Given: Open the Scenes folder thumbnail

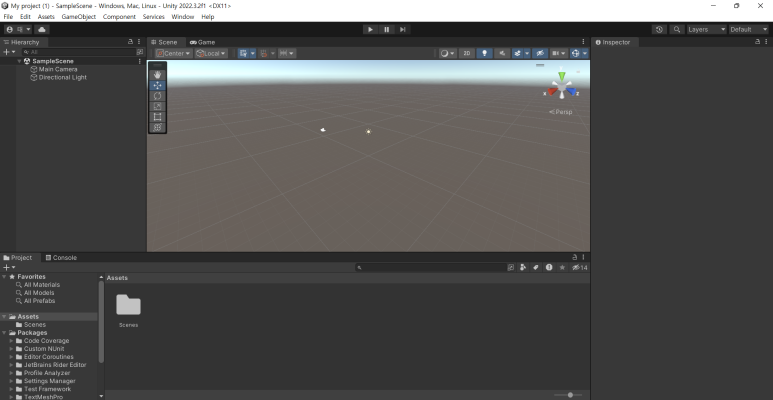Looking at the screenshot, I should 128,305.
